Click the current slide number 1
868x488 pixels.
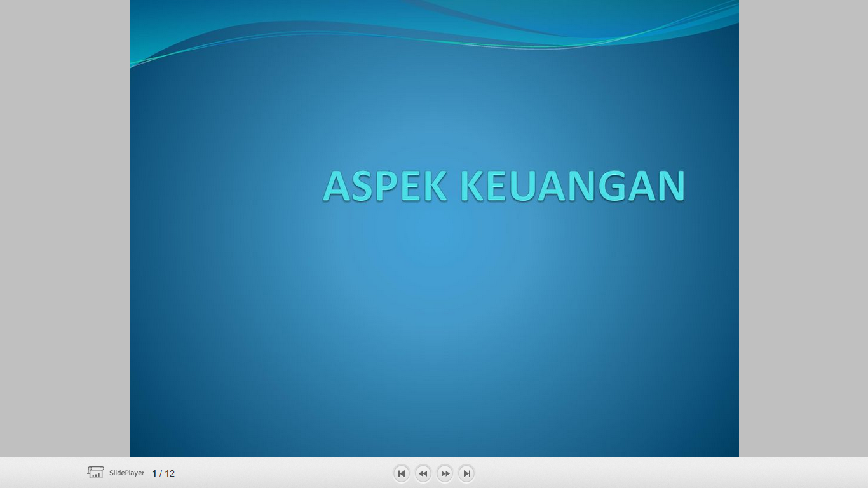(x=154, y=473)
